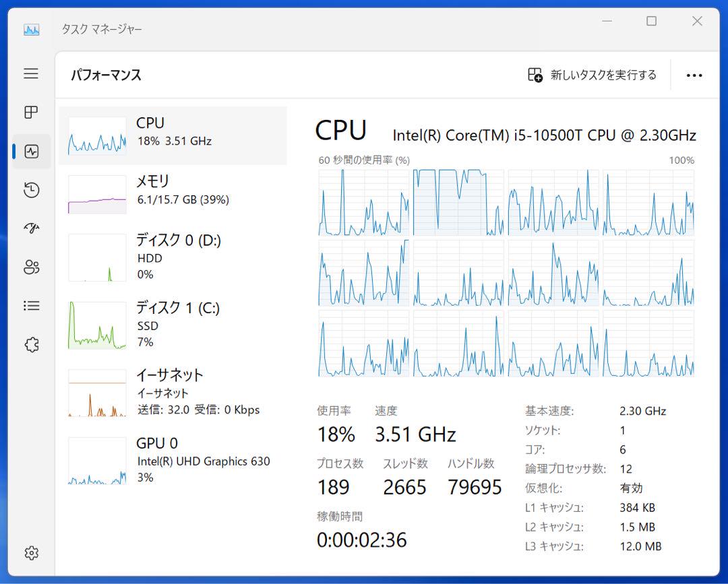This screenshot has width=728, height=584.
Task: Click the ディスク 1 (C:) green mini graph
Action: coord(97,325)
